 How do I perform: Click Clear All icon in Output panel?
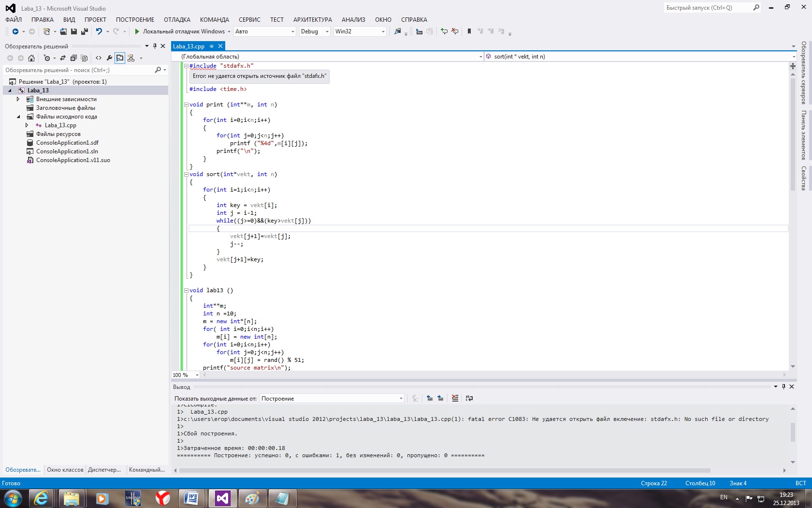(455, 398)
